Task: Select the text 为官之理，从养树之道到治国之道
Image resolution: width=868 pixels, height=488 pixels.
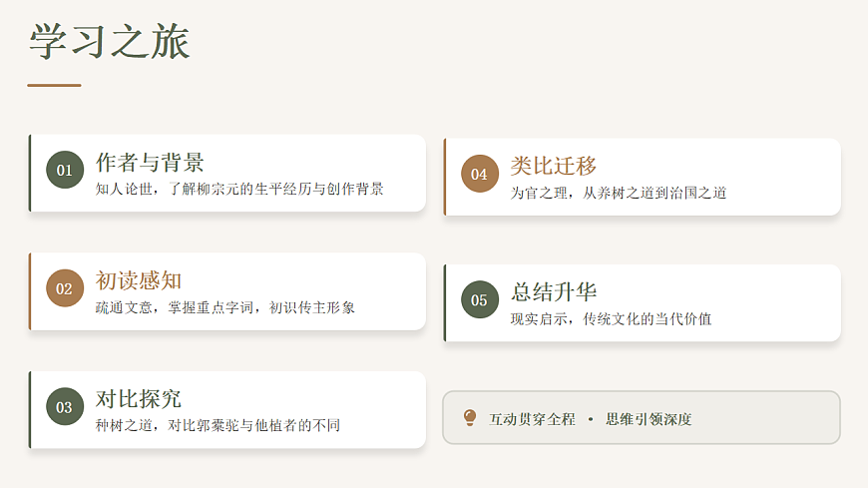Action: click(619, 193)
